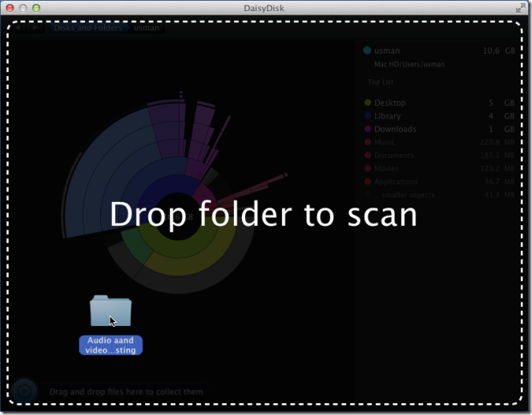Click the Downloads magenta color dot
The height and width of the screenshot is (415, 532).
tap(368, 129)
